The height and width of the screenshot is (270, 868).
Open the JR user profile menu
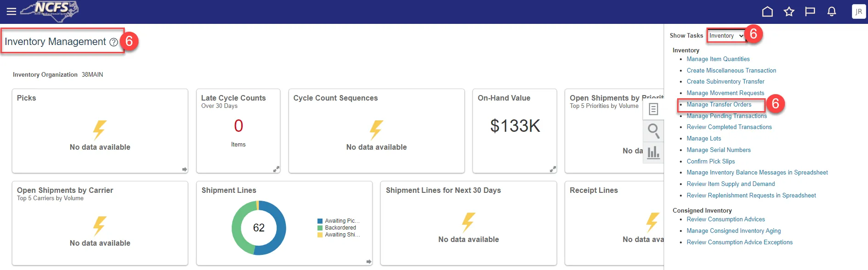point(858,12)
